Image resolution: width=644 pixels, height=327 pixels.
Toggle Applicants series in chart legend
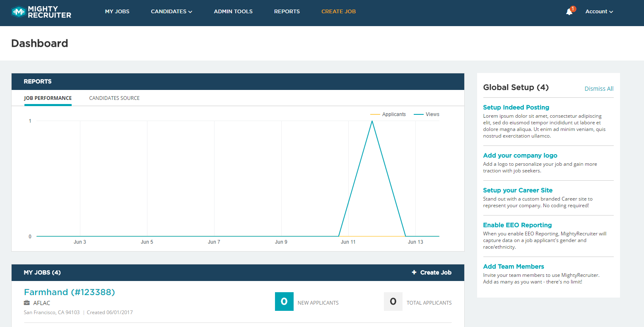point(388,114)
